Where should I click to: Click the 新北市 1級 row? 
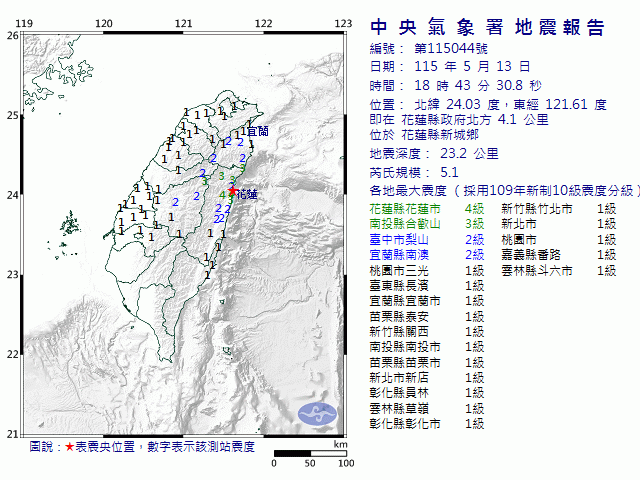pos(559,224)
